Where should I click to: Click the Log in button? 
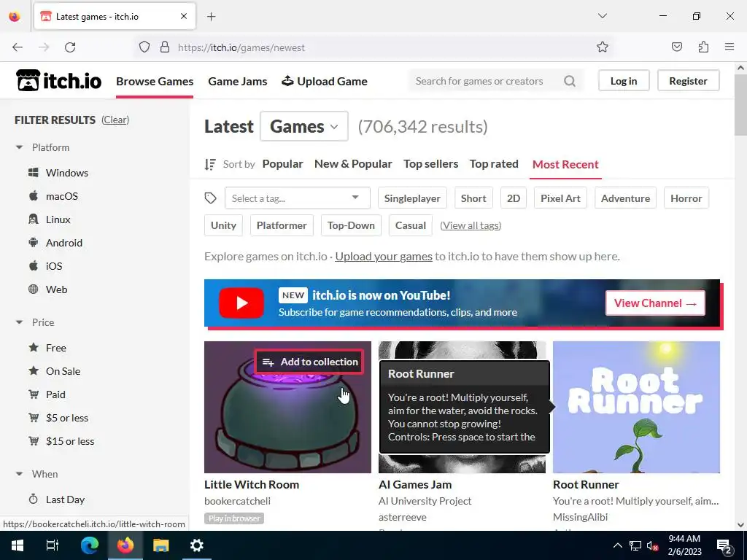[x=624, y=81]
